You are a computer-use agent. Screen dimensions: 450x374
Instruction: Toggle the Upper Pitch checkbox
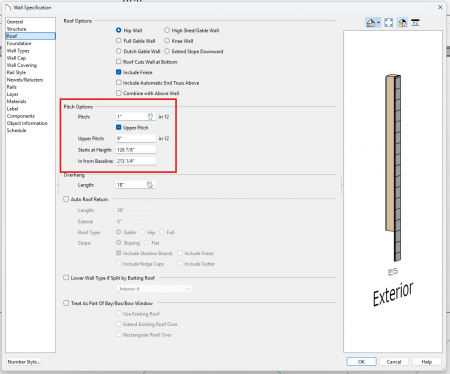point(119,127)
